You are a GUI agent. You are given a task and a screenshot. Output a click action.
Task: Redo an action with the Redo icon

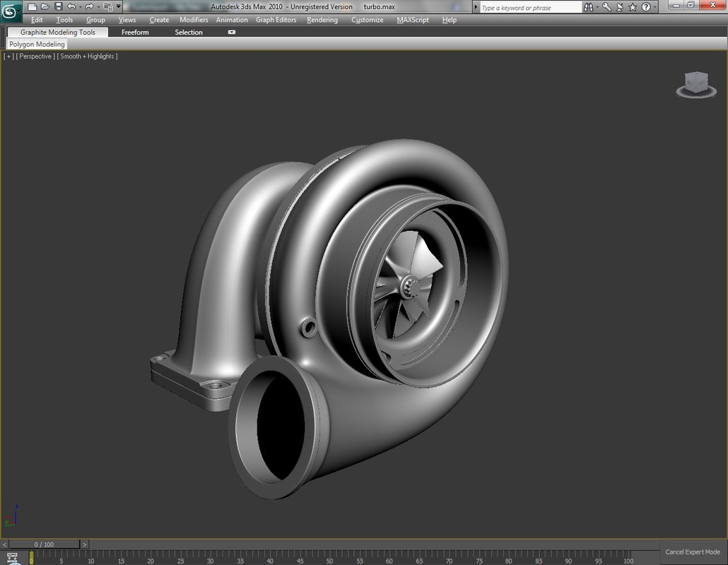pyautogui.click(x=88, y=6)
